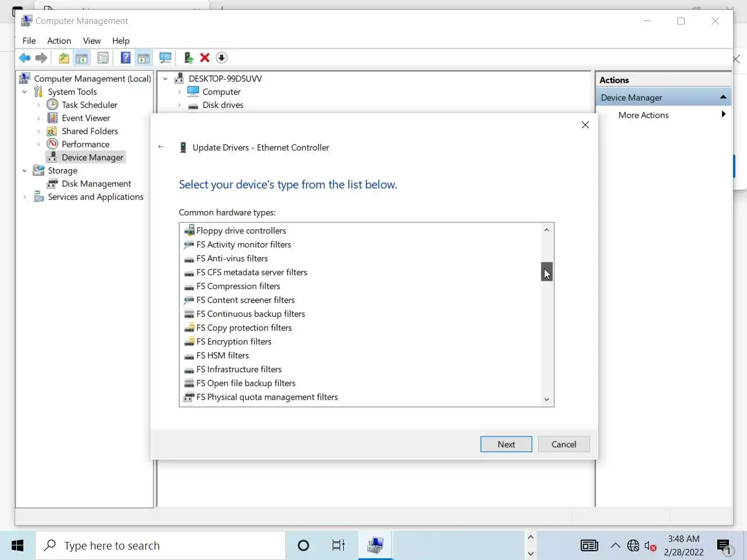Select Floppy drive controllers in list
Image resolution: width=747 pixels, height=560 pixels.
(x=241, y=230)
